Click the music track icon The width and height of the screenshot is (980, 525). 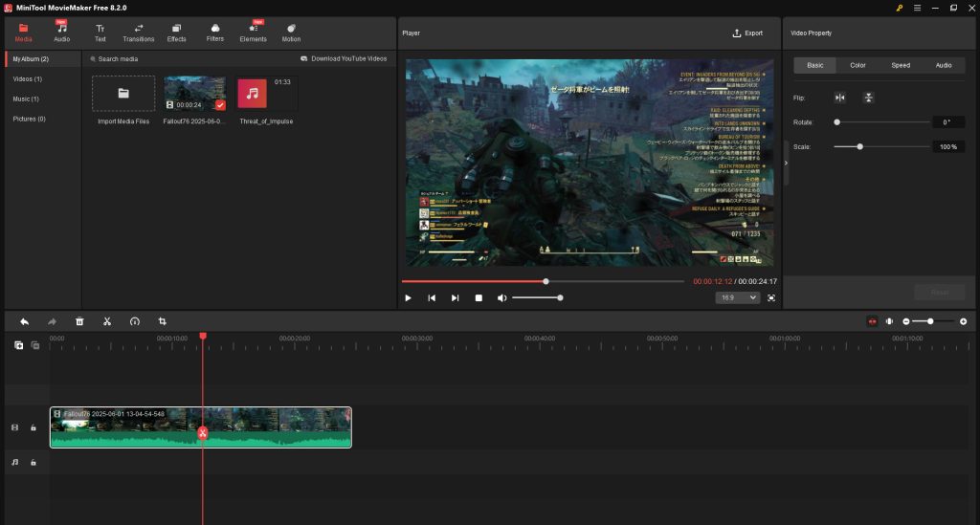coord(15,463)
